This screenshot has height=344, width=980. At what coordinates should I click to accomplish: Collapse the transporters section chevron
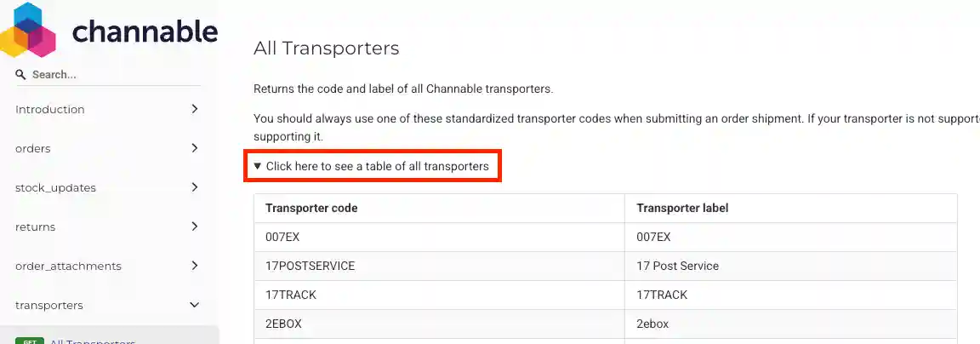pos(195,305)
